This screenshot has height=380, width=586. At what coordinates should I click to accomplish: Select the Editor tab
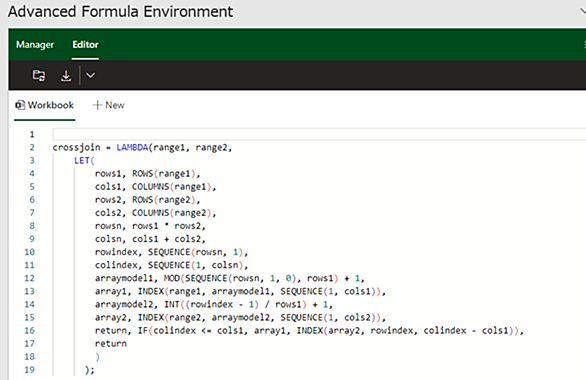(85, 44)
